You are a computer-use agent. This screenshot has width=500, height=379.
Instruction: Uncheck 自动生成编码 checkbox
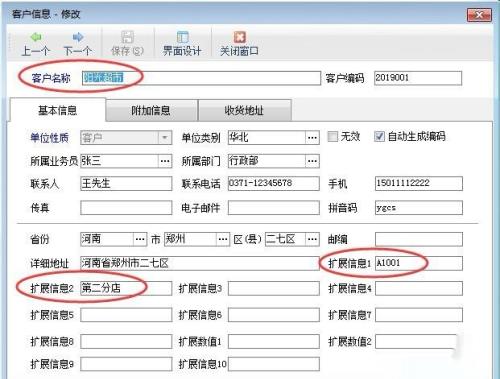click(379, 136)
